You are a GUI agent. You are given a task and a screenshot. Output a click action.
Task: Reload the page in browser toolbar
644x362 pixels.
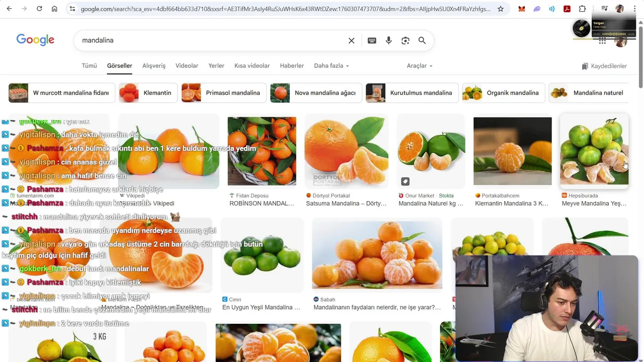click(39, 9)
